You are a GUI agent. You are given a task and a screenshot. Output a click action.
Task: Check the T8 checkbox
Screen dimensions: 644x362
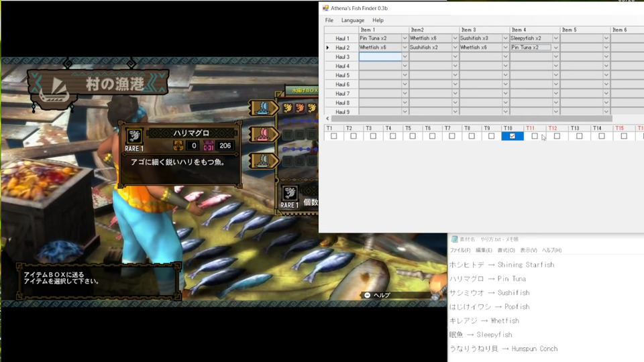pos(472,136)
